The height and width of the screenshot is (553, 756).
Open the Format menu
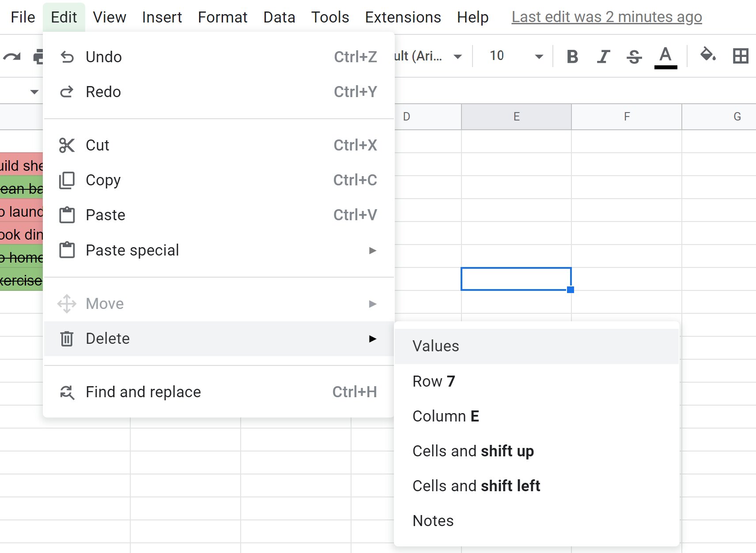tap(223, 17)
